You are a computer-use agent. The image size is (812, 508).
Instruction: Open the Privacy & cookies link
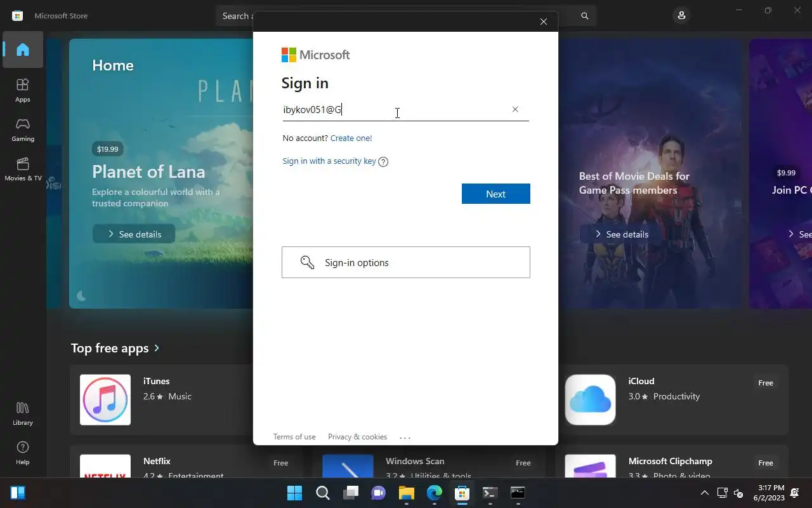(357, 437)
